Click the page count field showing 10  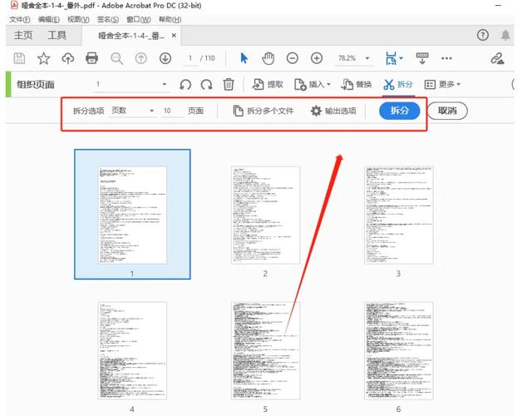coord(173,111)
